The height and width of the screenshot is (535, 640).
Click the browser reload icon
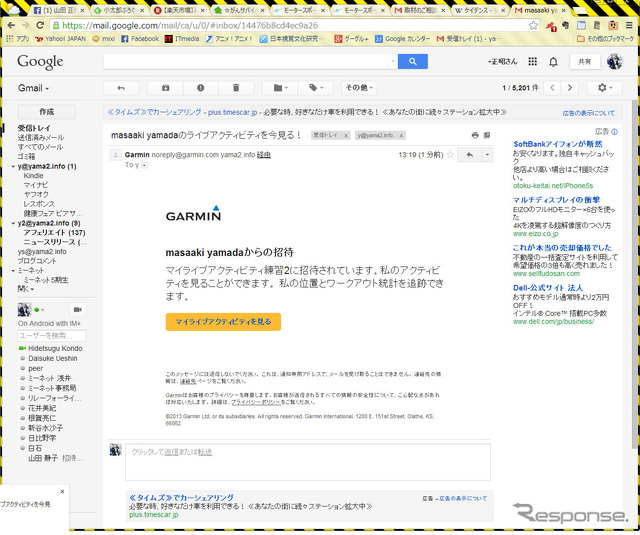(x=40, y=25)
